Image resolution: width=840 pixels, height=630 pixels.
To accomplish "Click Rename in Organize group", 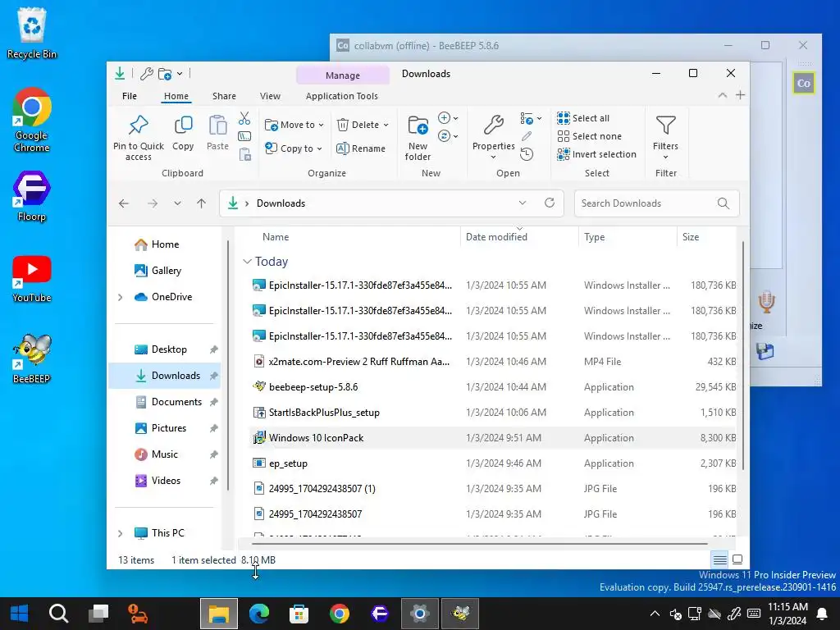I will click(x=361, y=148).
